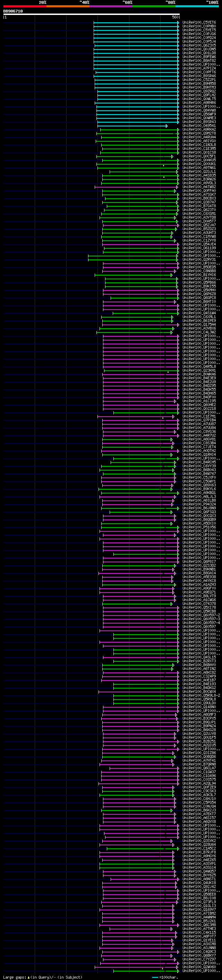Select the UniRef100_A7PIZ4 label

tap(199, 68)
